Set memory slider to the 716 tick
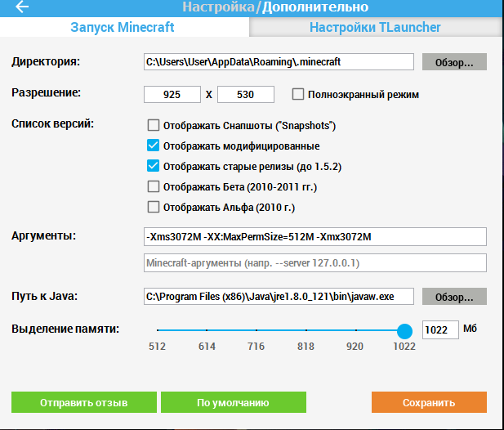Image resolution: width=504 pixels, height=430 pixels. pos(256,330)
